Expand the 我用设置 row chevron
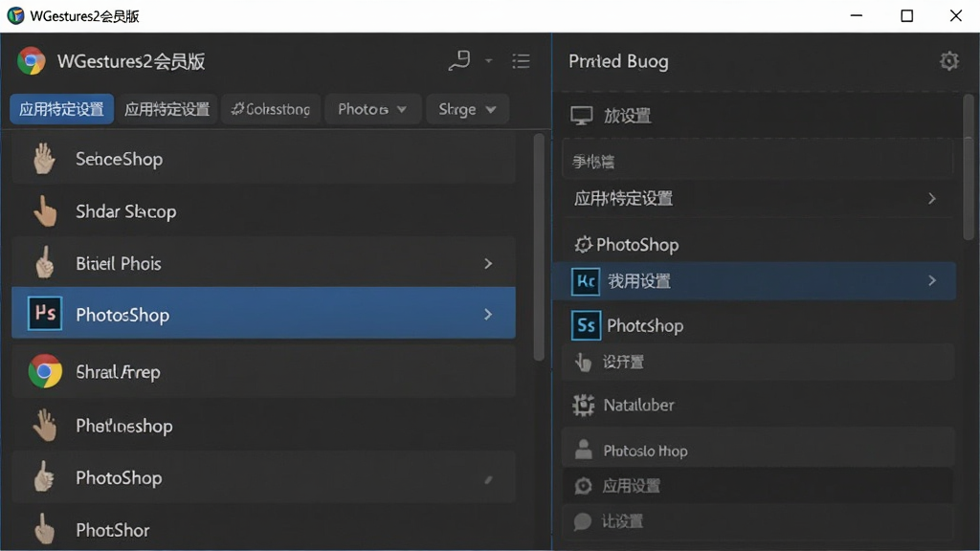The height and width of the screenshot is (551, 980). 932,280
